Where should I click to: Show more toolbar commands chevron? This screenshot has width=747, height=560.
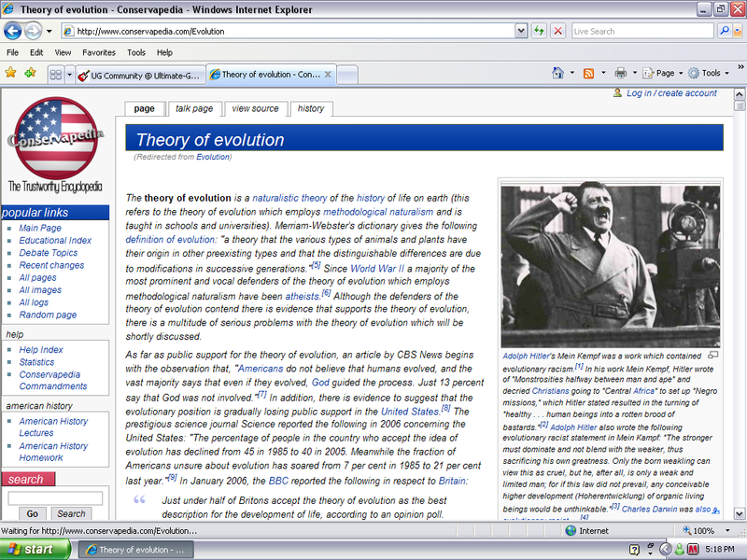(x=740, y=67)
